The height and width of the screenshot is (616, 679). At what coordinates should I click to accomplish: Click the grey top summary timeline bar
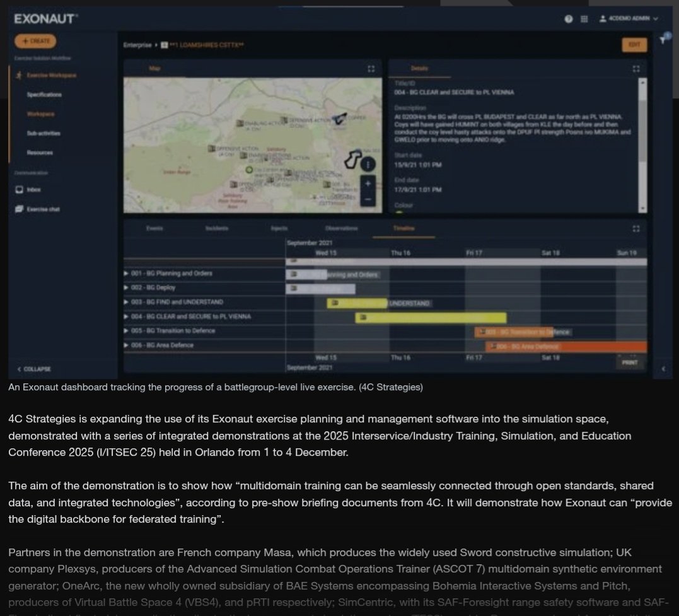click(x=467, y=262)
